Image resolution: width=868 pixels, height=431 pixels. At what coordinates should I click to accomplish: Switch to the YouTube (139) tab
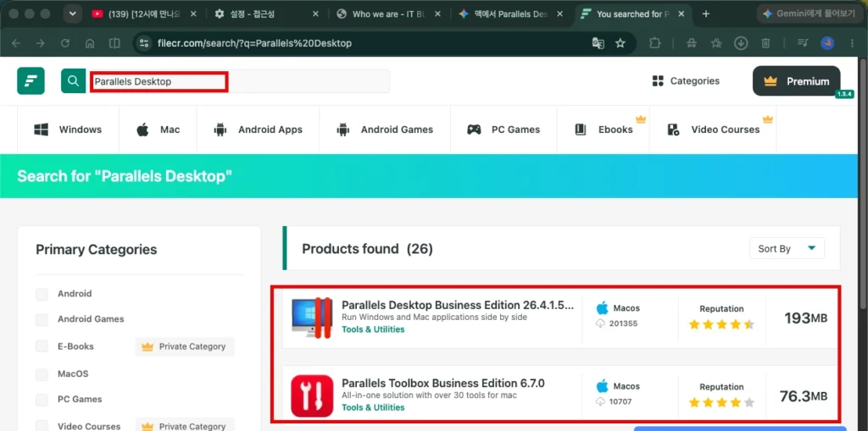pyautogui.click(x=144, y=14)
